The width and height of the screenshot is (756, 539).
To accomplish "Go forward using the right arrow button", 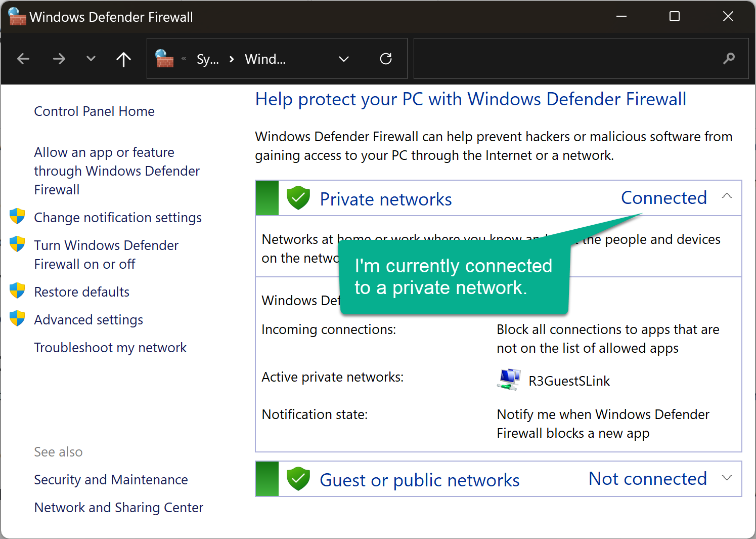I will (x=59, y=59).
